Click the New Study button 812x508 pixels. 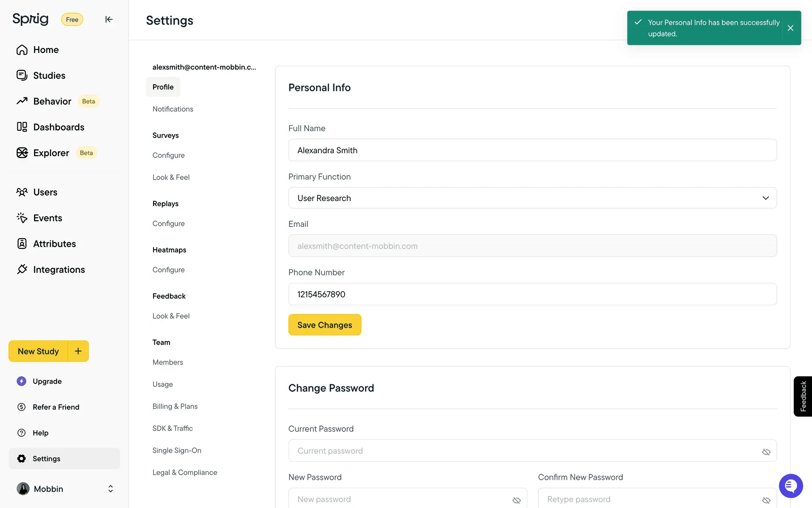tap(38, 351)
